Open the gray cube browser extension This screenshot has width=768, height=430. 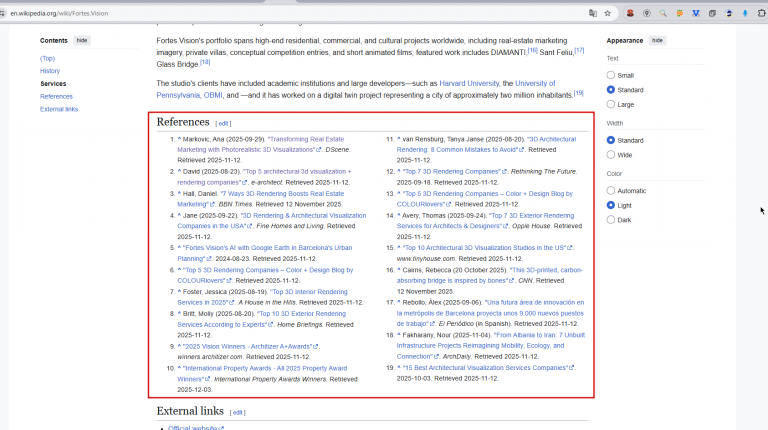(x=712, y=13)
